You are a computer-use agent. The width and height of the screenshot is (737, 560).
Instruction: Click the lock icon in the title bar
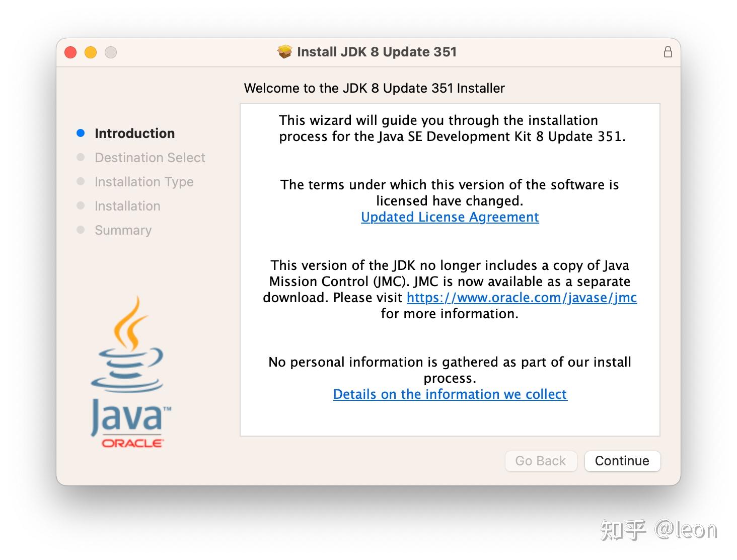click(668, 52)
